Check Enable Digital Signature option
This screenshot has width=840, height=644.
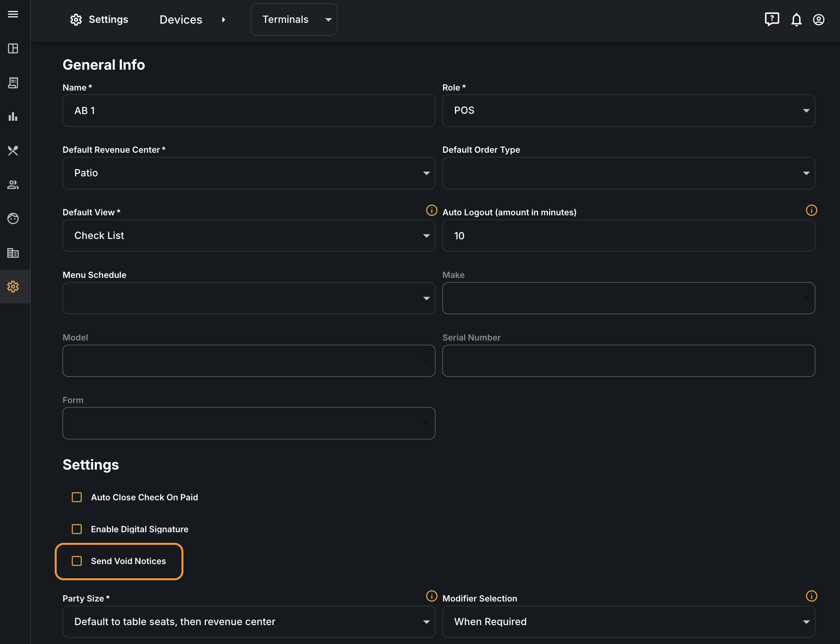pyautogui.click(x=77, y=529)
